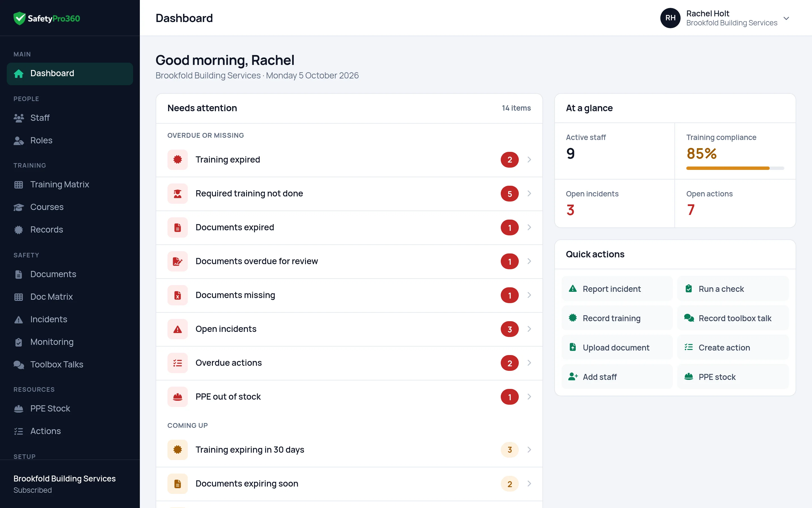The image size is (812, 508).
Task: Open the account dropdown arrow next to Rachel Holt
Action: tap(786, 18)
